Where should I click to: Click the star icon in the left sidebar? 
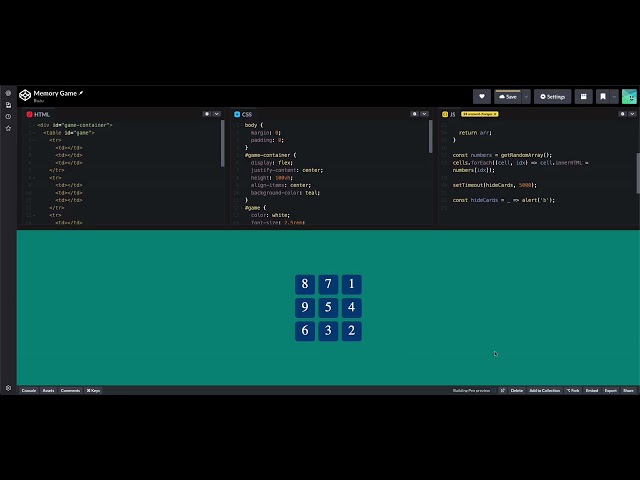point(8,129)
